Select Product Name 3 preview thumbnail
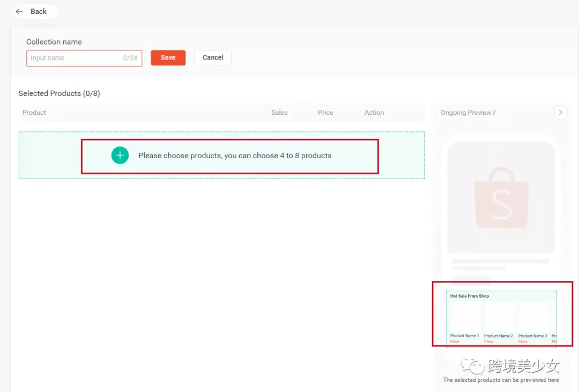Image resolution: width=579 pixels, height=392 pixels. click(x=532, y=317)
